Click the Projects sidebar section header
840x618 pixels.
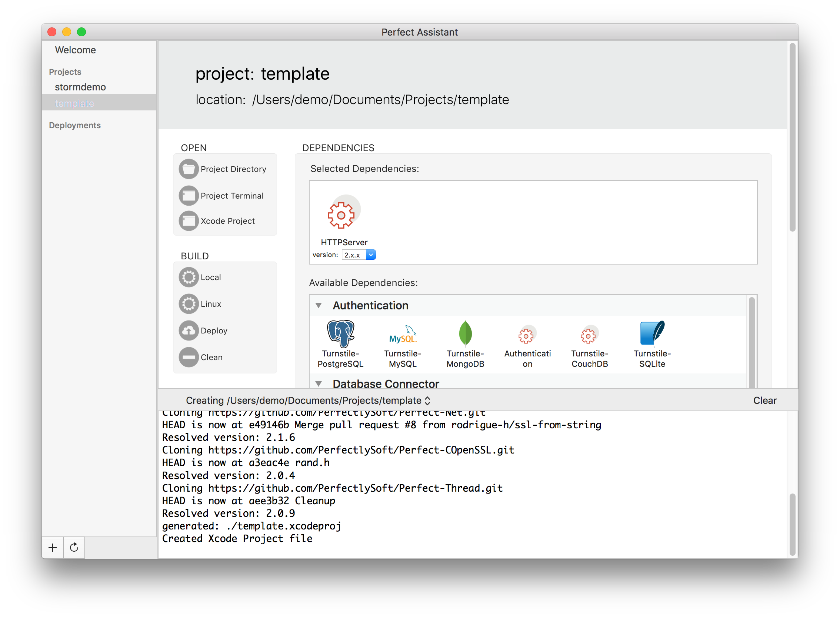point(65,72)
